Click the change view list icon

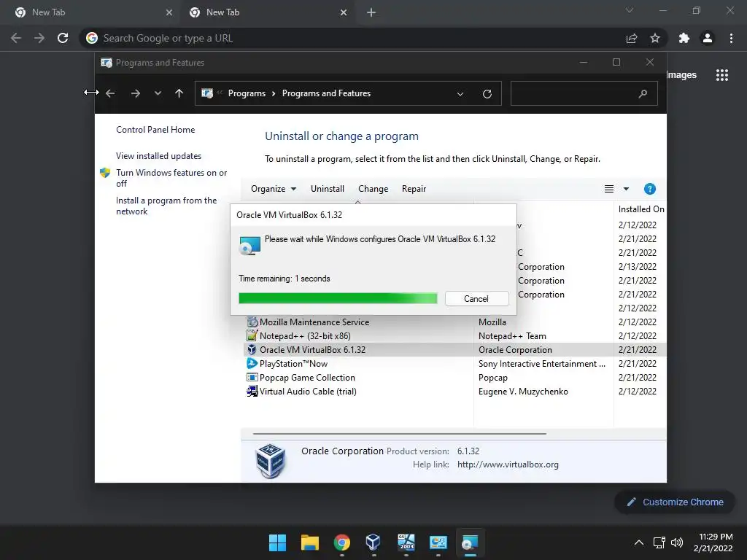609,189
